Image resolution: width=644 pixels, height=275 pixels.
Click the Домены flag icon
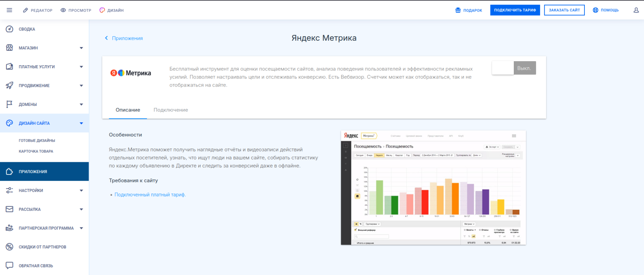pyautogui.click(x=9, y=104)
